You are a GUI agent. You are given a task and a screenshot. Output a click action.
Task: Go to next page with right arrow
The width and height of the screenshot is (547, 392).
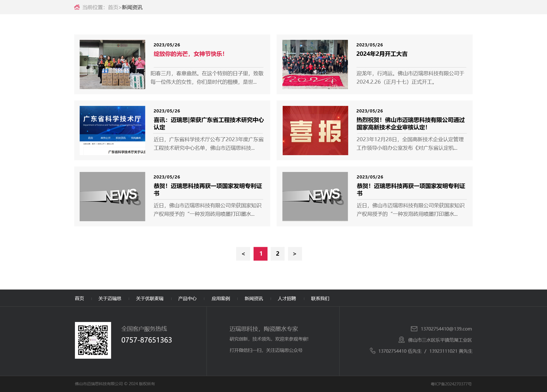point(295,254)
